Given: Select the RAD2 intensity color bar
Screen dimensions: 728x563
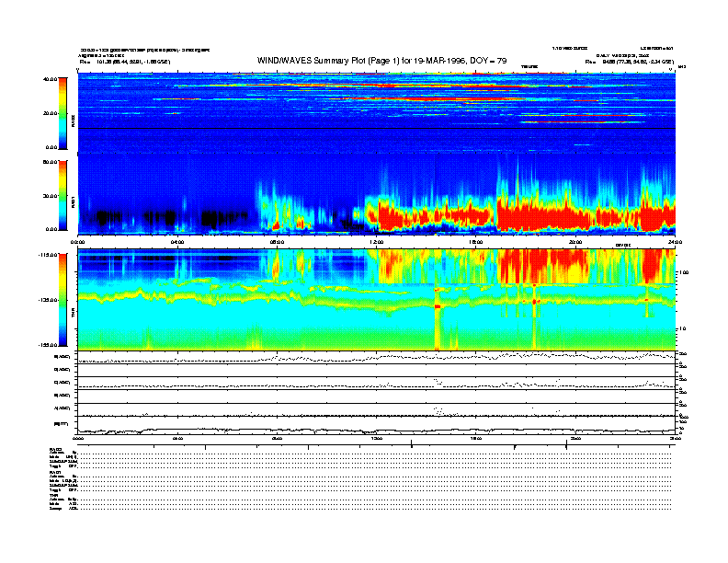Looking at the screenshot, I should pyautogui.click(x=63, y=113).
